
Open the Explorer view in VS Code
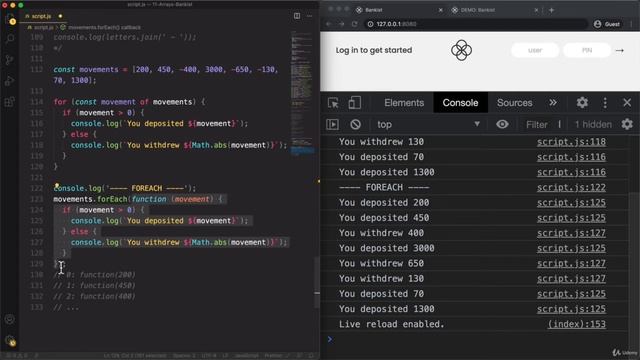10,19
